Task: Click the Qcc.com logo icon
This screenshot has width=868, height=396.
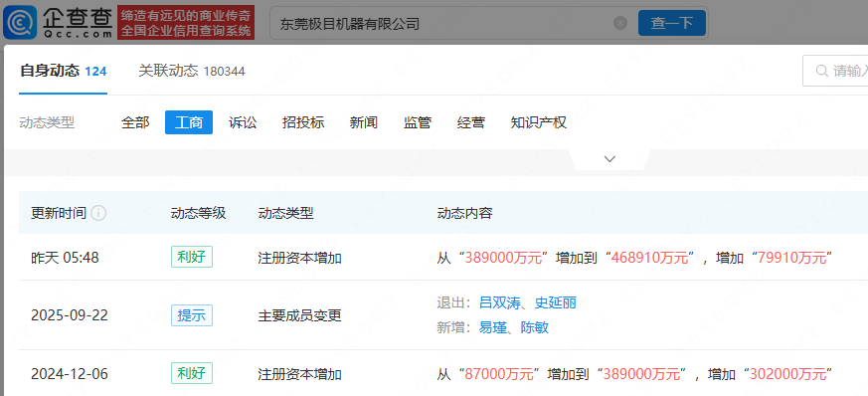Action: (x=20, y=22)
